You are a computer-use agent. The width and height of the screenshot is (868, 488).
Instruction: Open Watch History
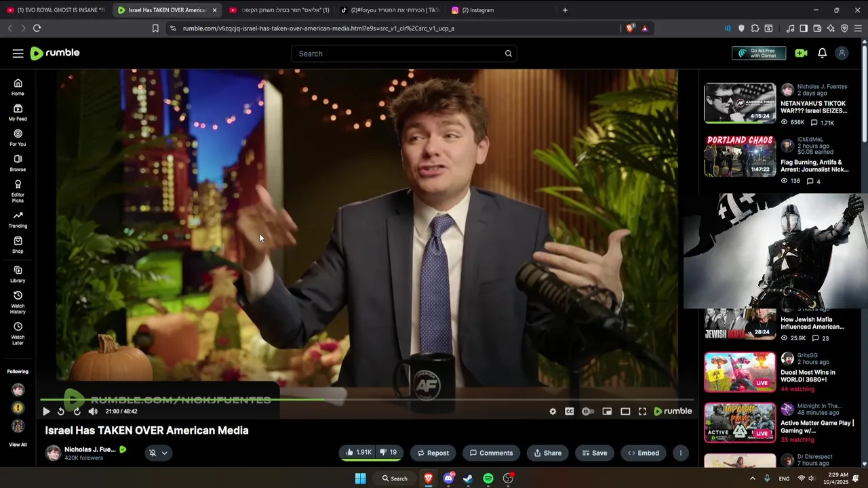tap(18, 302)
